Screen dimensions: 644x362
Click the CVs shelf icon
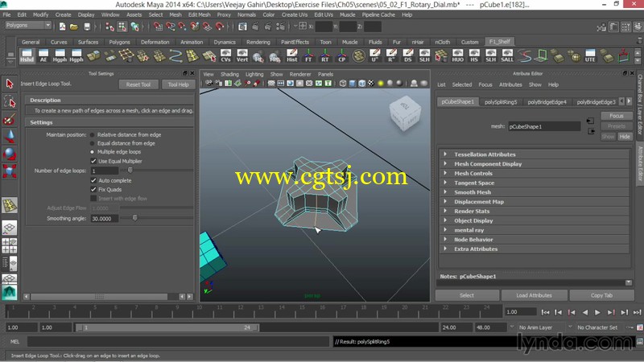click(x=225, y=56)
